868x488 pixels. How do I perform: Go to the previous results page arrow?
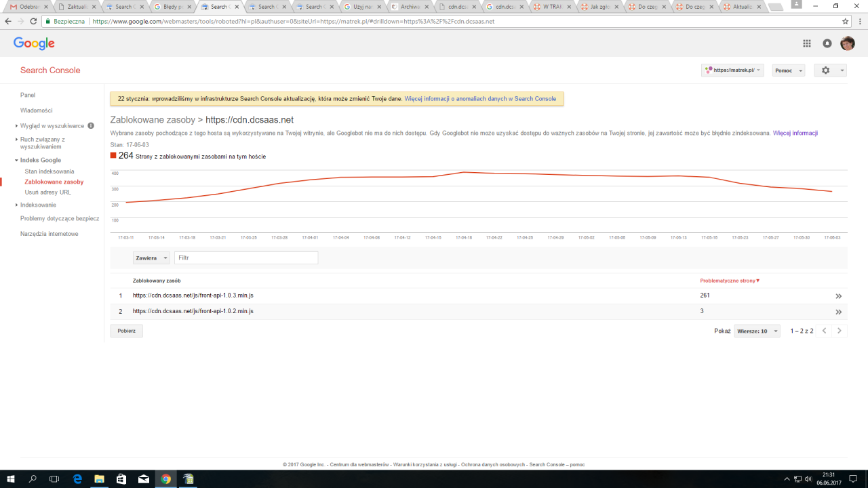[825, 331]
